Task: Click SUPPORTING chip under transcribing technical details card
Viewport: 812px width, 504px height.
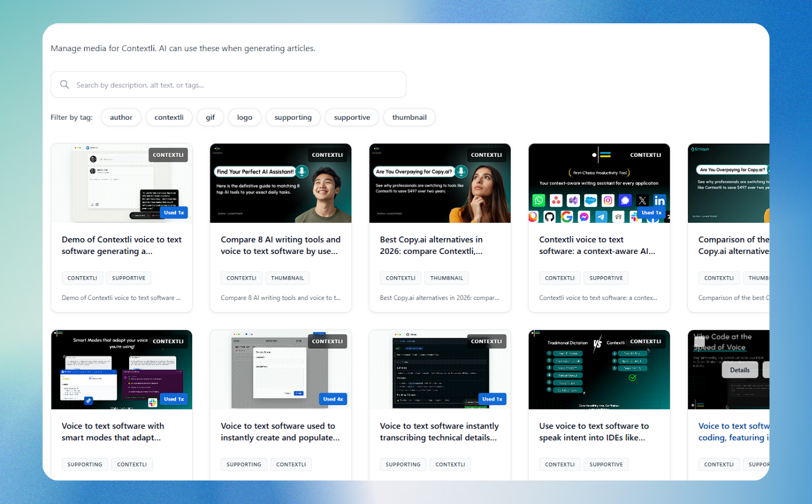Action: tap(403, 464)
